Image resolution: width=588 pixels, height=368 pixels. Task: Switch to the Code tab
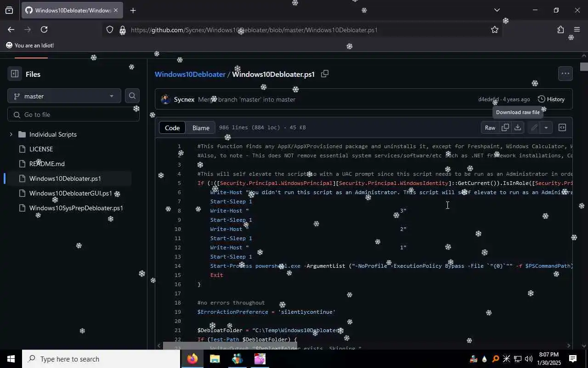172,127
